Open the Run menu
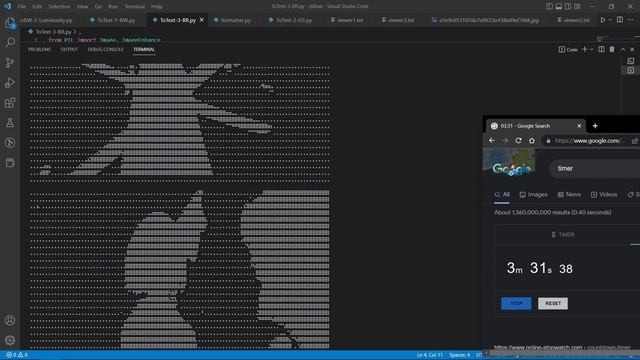 tap(113, 7)
